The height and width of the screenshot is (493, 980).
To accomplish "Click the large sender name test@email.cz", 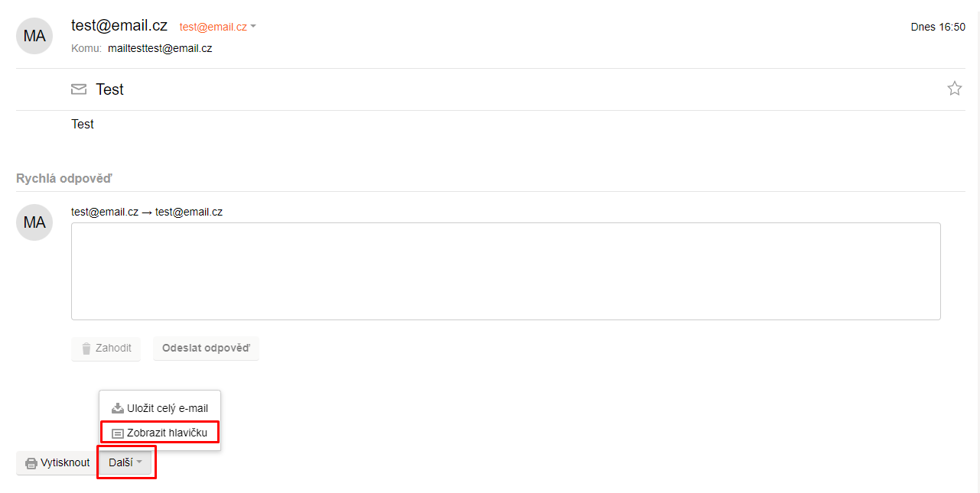I will [x=119, y=25].
